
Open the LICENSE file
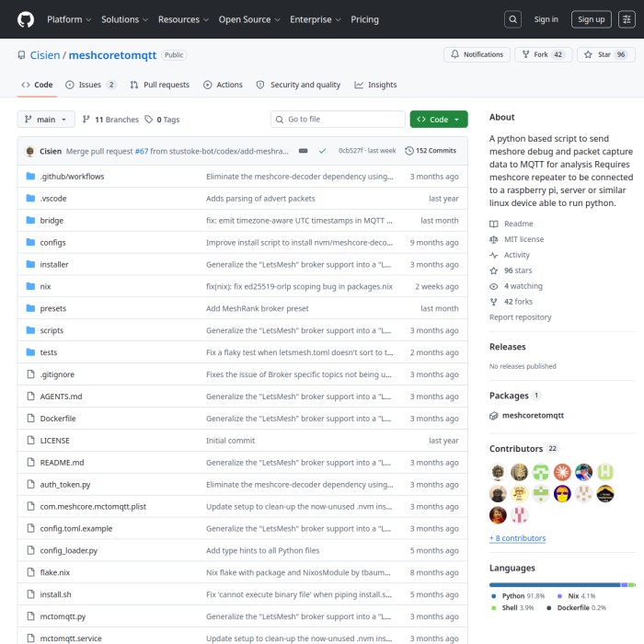click(54, 441)
